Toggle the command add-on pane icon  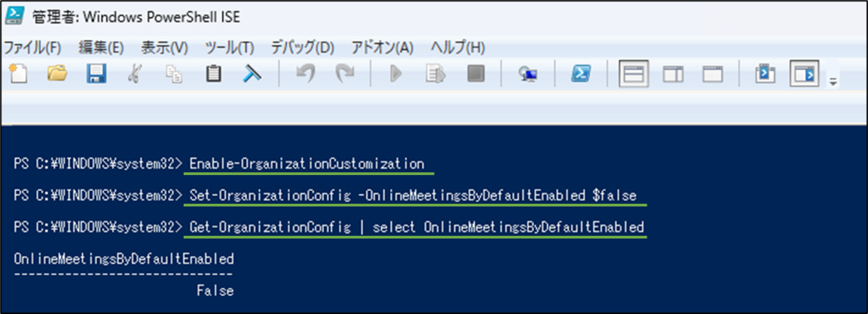(804, 74)
